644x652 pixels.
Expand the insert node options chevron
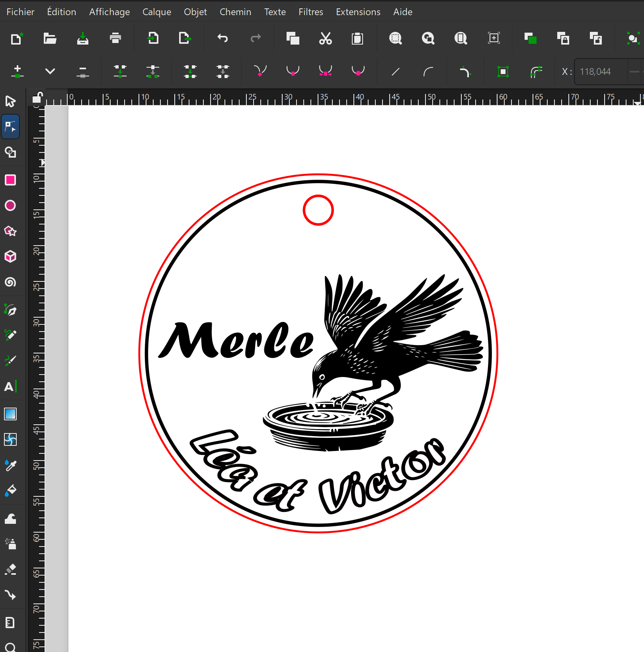coord(50,72)
